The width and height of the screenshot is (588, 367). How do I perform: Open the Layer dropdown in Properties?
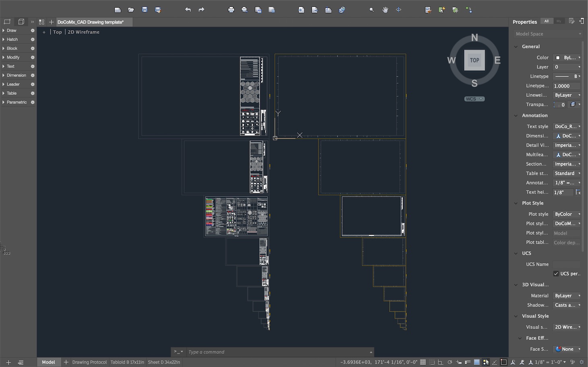(x=566, y=67)
